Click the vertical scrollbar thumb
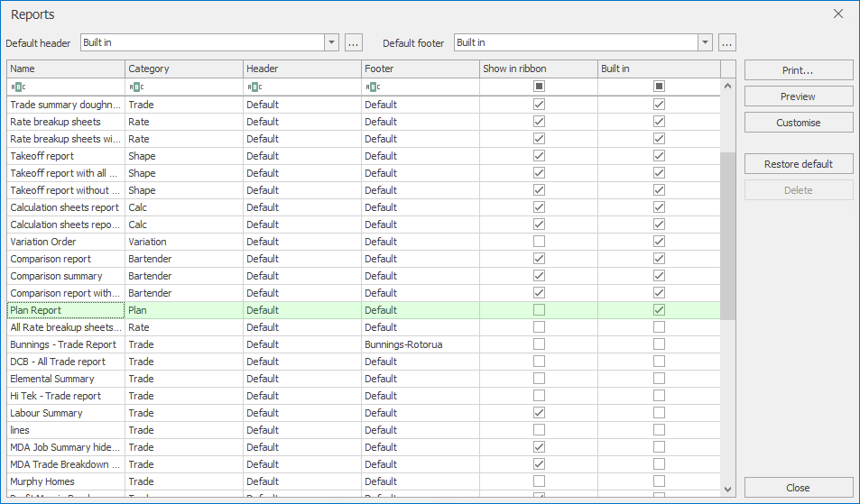 (727, 234)
